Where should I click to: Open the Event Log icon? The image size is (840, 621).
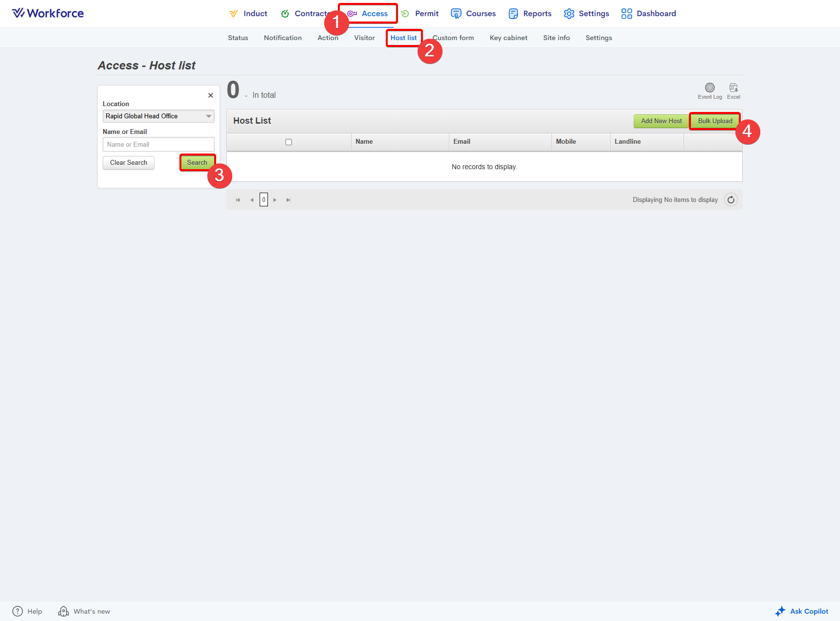tap(709, 88)
